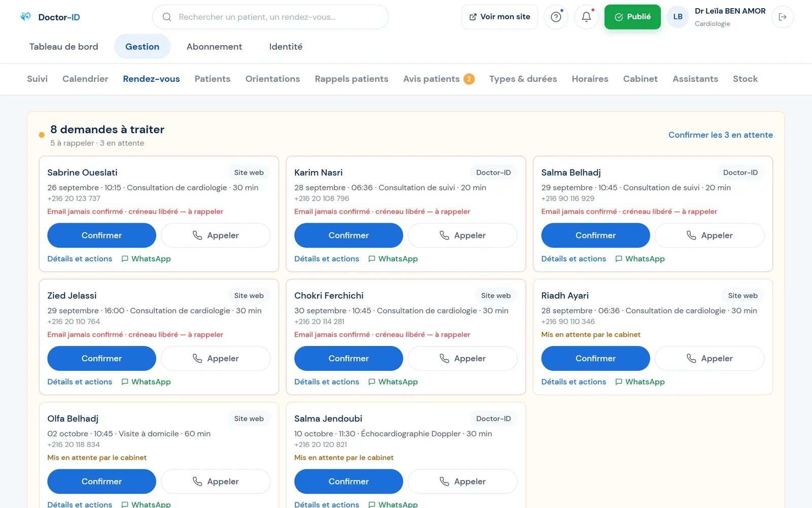This screenshot has width=812, height=508.
Task: Open Voir mon site
Action: tap(500, 17)
